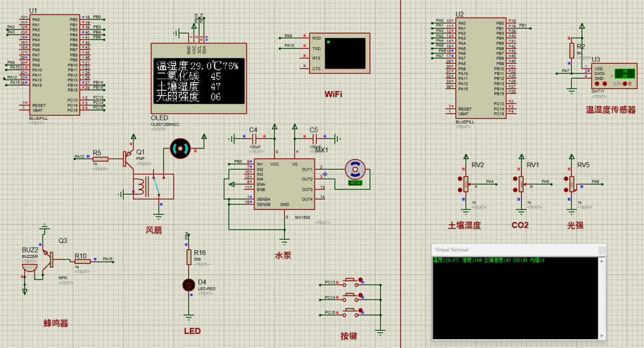Viewport: 644px width, 348px height.
Task: Click the red LED D4 symbol
Action: tap(189, 285)
